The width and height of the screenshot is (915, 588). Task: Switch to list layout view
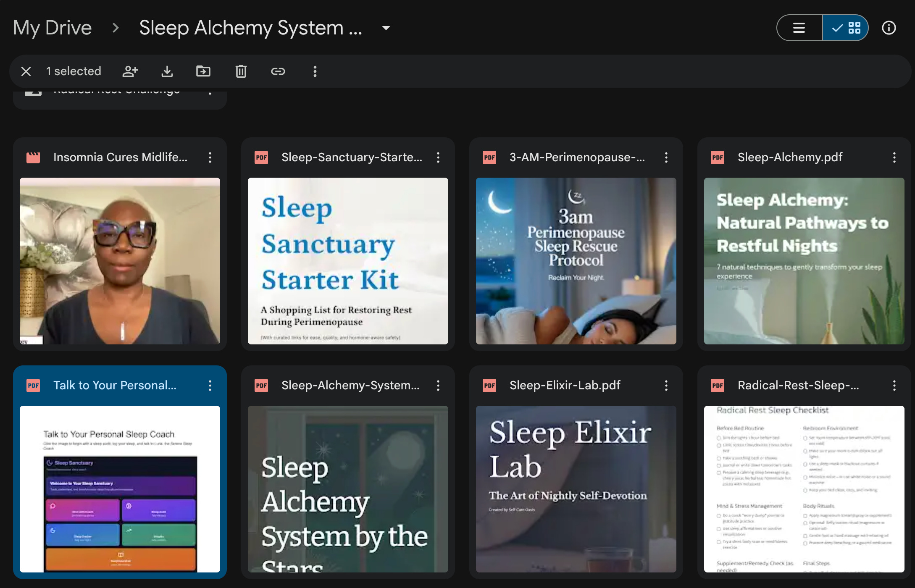(x=799, y=28)
